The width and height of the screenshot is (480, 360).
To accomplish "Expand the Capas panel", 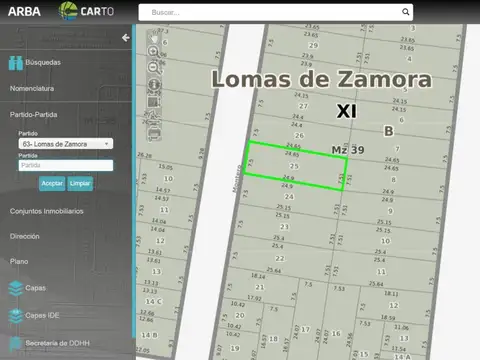I will (36, 288).
